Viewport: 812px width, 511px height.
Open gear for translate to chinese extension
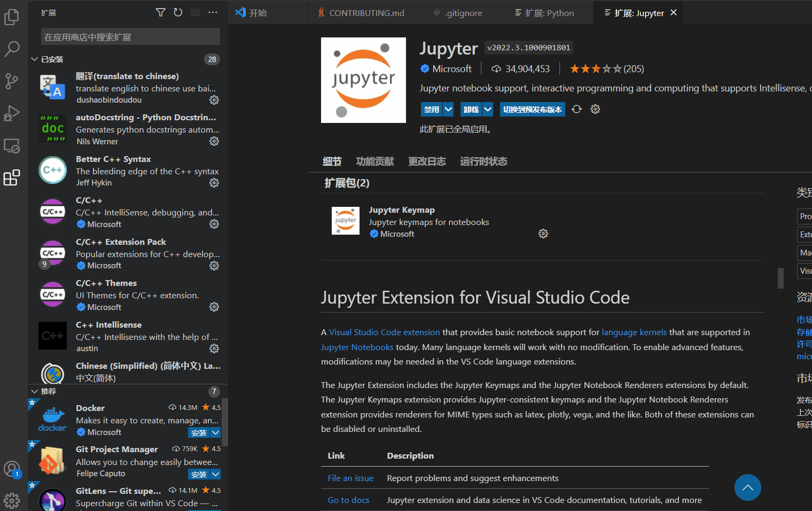pos(214,100)
